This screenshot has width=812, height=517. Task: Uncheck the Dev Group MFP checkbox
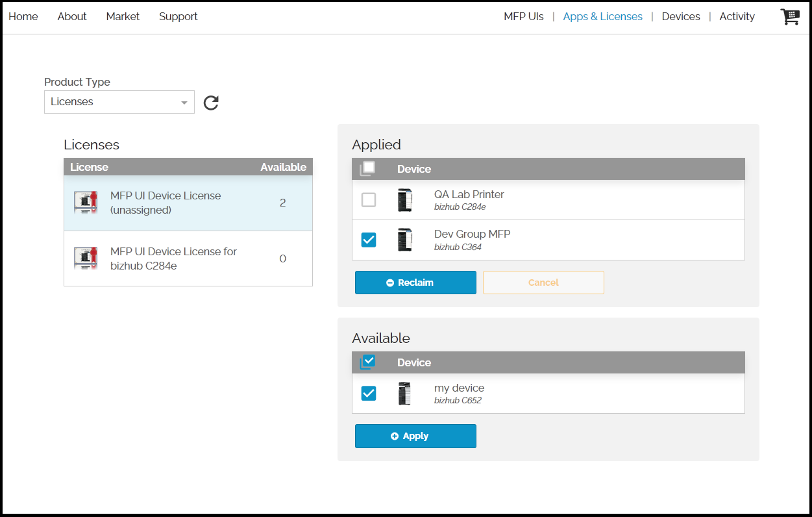(x=369, y=240)
